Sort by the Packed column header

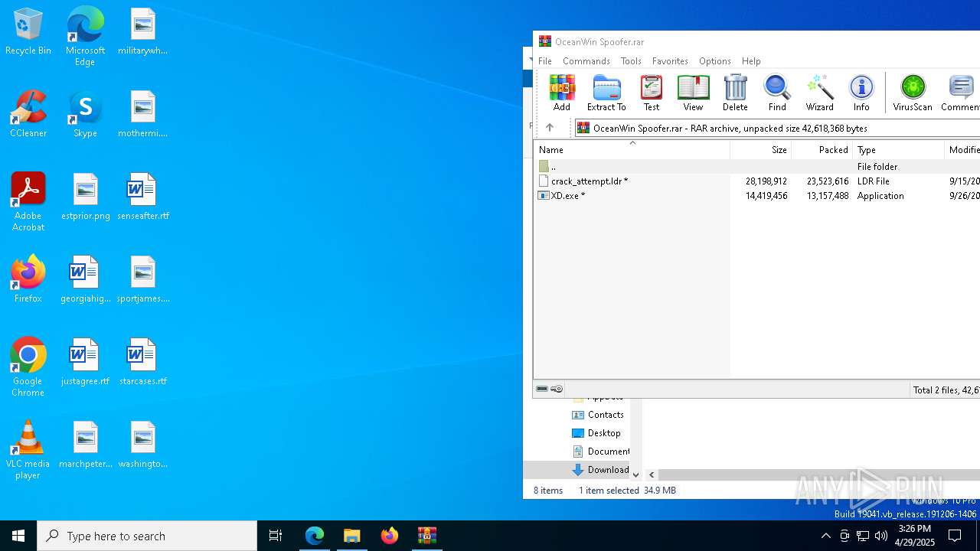pyautogui.click(x=822, y=150)
